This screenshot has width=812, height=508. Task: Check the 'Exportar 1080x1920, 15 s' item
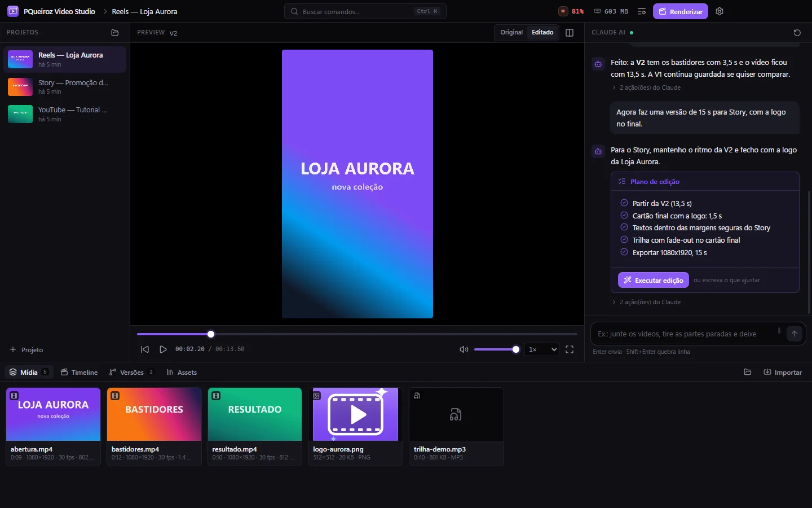point(624,252)
